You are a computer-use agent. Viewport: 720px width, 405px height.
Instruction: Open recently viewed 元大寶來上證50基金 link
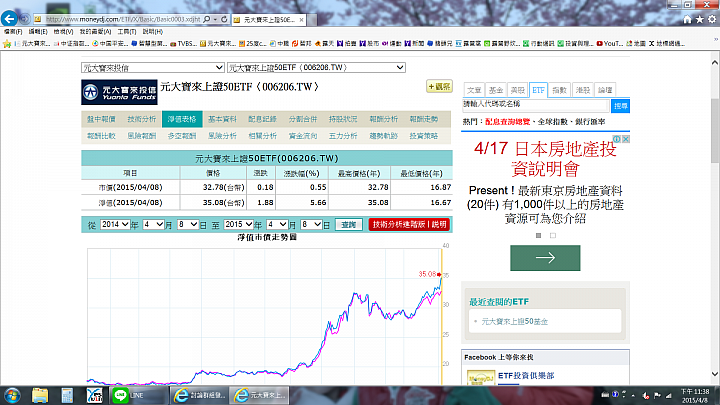click(x=515, y=321)
